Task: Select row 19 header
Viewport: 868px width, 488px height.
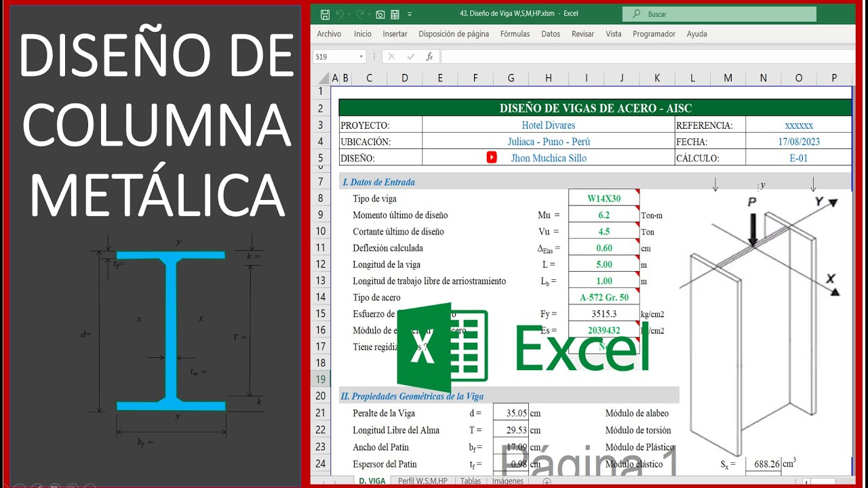Action: [x=321, y=380]
